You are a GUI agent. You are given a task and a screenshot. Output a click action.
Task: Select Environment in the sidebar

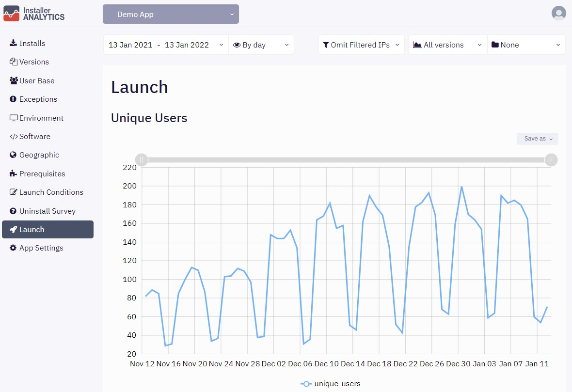[48, 118]
